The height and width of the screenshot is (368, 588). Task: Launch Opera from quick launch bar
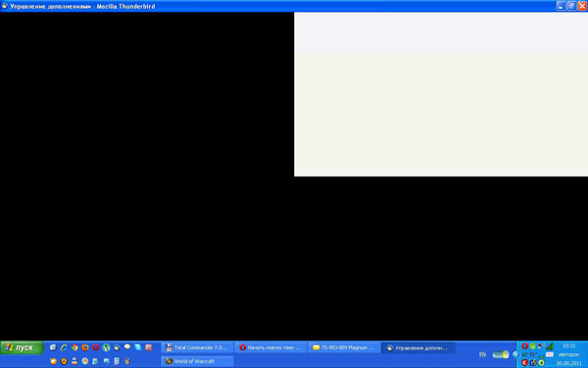(96, 347)
